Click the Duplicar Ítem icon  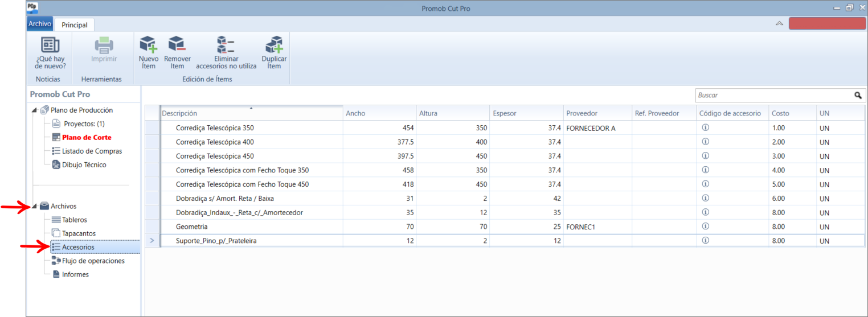tap(274, 44)
